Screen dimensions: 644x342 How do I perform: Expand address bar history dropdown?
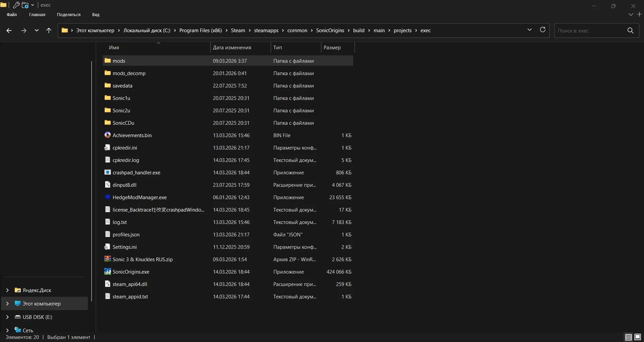pos(530,30)
